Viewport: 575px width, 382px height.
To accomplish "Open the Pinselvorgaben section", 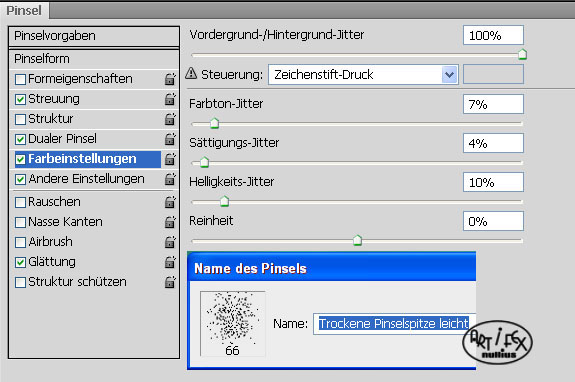I will (94, 36).
